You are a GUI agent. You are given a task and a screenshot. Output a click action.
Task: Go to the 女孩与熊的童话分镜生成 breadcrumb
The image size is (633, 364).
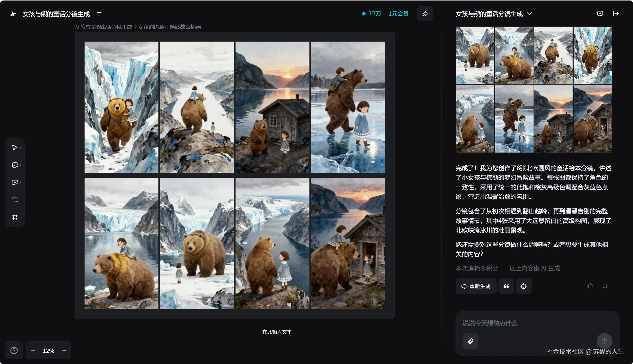(x=103, y=27)
